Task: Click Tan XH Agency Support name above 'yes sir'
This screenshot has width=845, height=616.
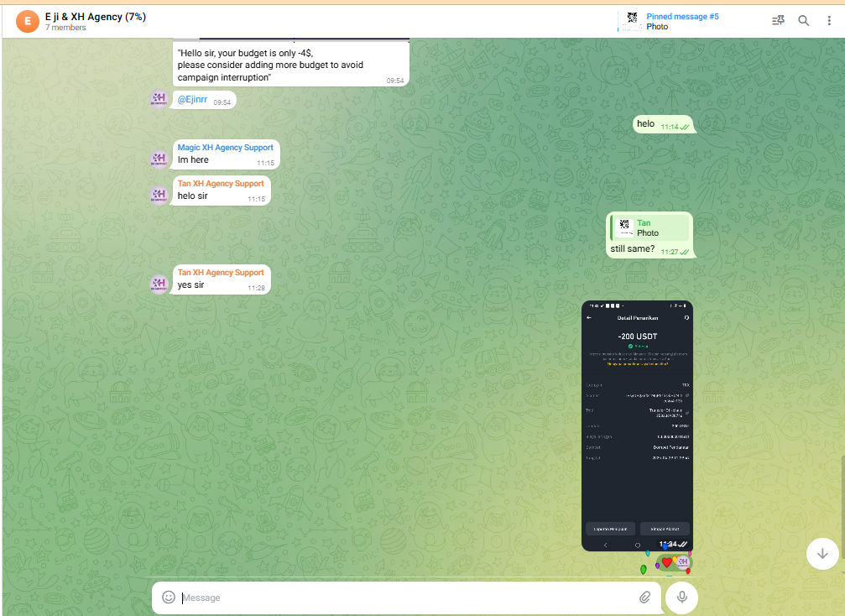Action: [221, 273]
